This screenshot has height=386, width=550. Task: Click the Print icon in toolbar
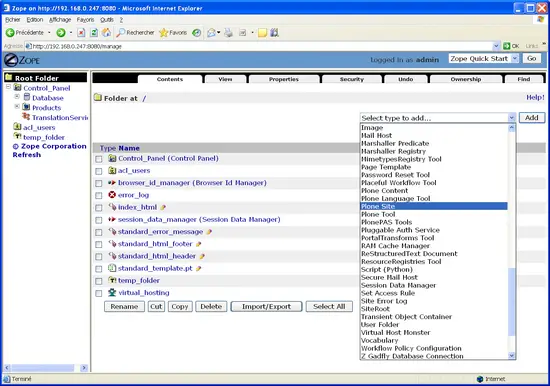[229, 33]
